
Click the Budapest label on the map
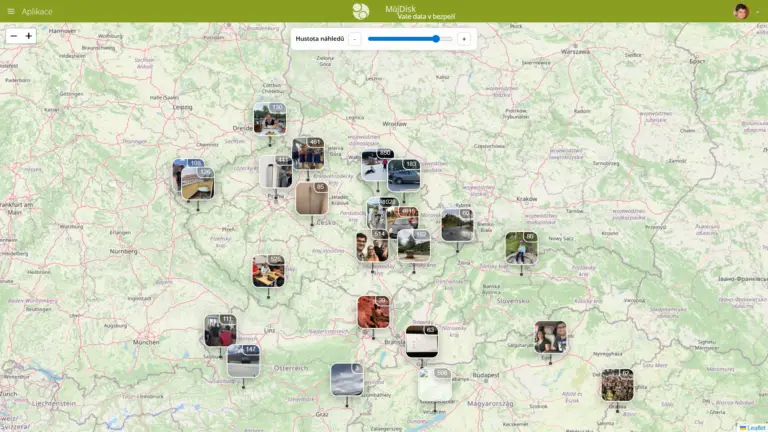(486, 375)
